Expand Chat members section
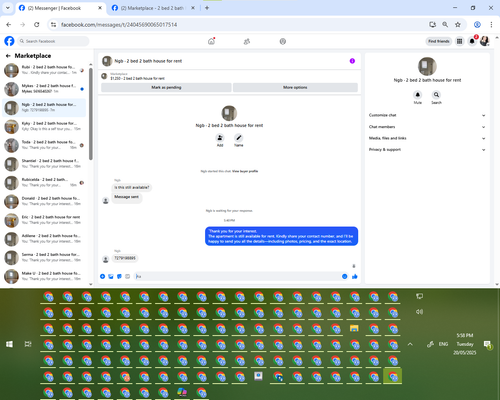 tap(427, 127)
